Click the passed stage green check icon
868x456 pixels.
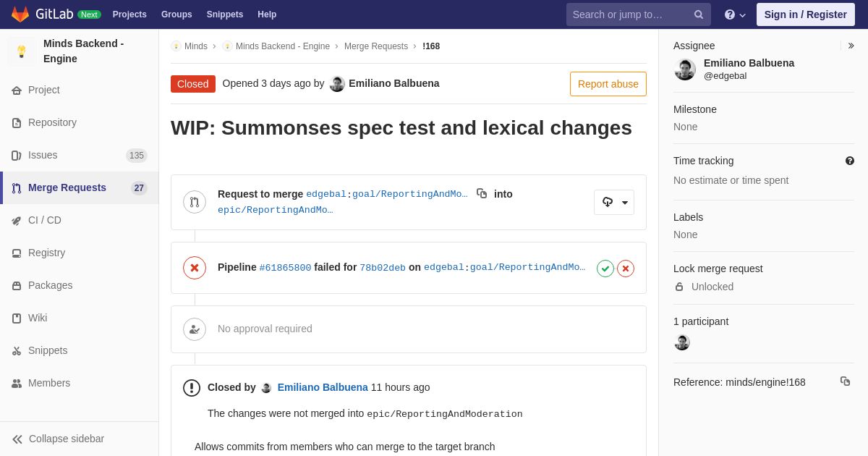(605, 269)
